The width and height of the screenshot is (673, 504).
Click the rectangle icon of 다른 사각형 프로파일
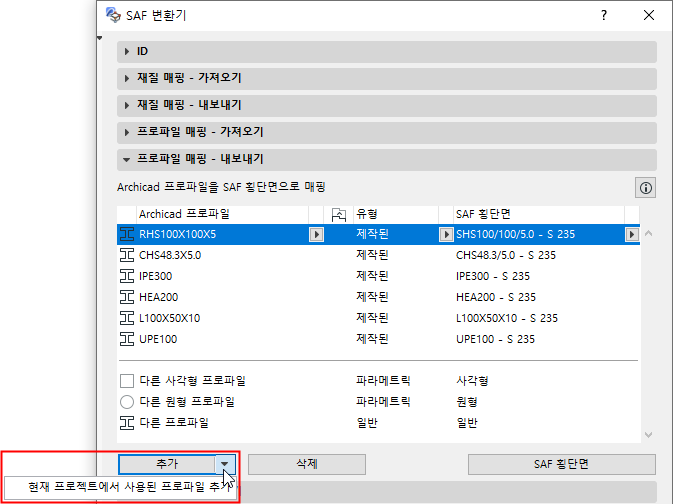click(127, 381)
